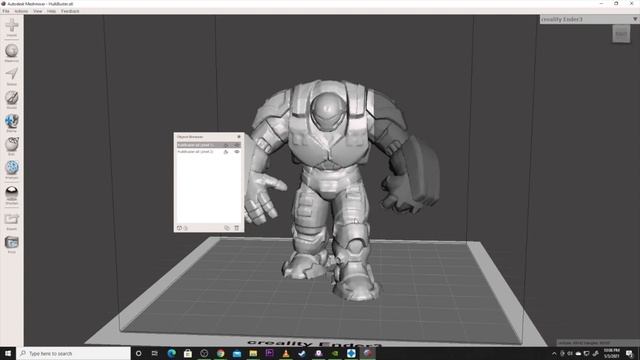Toggle visibility of HulkBuster.stl (shell 2)
The width and height of the screenshot is (640, 360).
click(237, 151)
